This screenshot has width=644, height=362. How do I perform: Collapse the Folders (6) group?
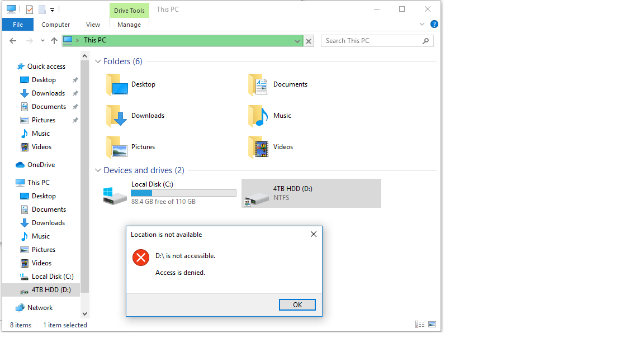(98, 61)
